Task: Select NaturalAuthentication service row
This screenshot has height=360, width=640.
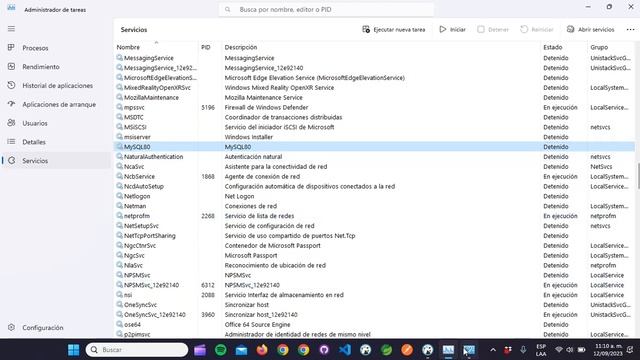Action: [x=374, y=157]
